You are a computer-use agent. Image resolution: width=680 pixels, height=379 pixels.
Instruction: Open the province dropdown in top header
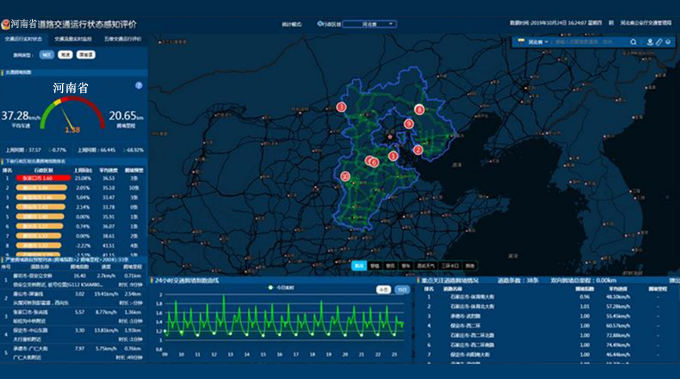[x=369, y=24]
